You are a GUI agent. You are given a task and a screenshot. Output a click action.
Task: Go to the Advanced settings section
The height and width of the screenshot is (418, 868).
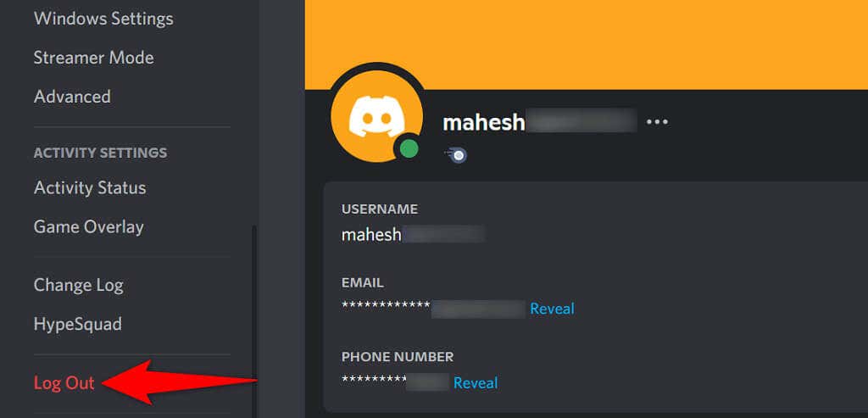pyautogui.click(x=72, y=97)
